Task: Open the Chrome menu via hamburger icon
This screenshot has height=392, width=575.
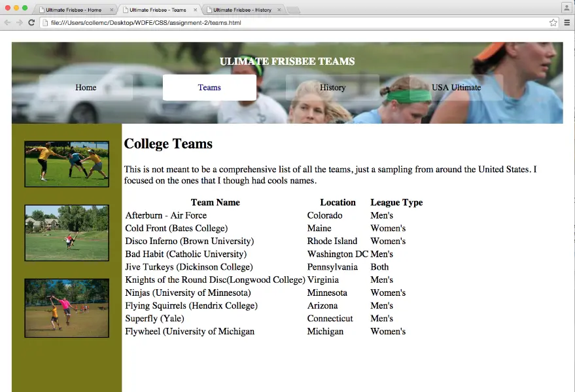Action: [x=566, y=22]
